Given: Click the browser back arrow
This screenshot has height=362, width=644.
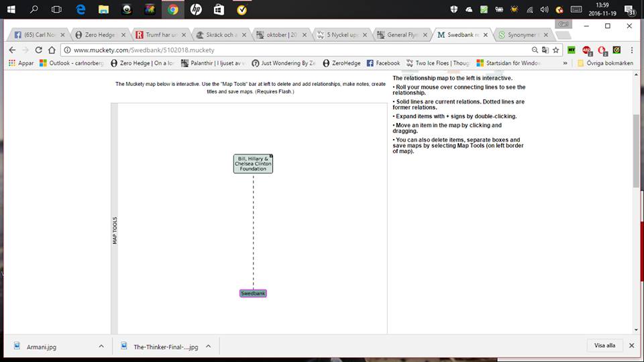Looking at the screenshot, I should (11, 50).
